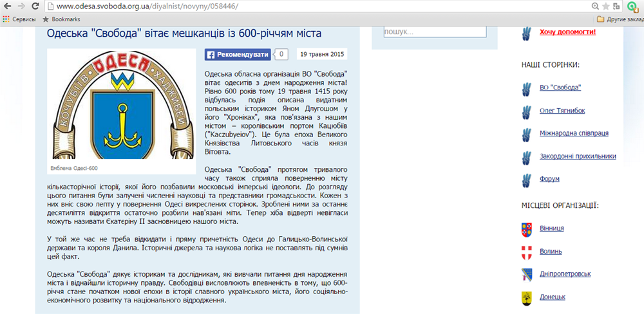Open the Другие закладки folder
This screenshot has height=314, width=644.
(x=620, y=19)
